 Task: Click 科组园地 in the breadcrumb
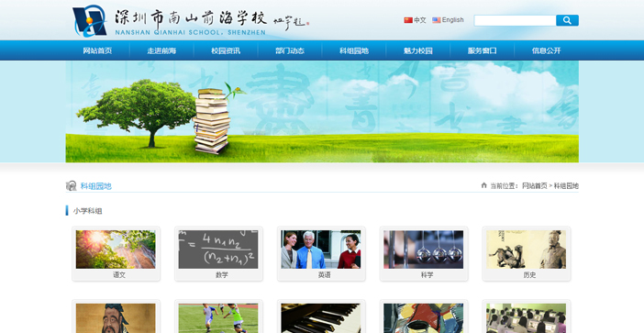click(566, 186)
